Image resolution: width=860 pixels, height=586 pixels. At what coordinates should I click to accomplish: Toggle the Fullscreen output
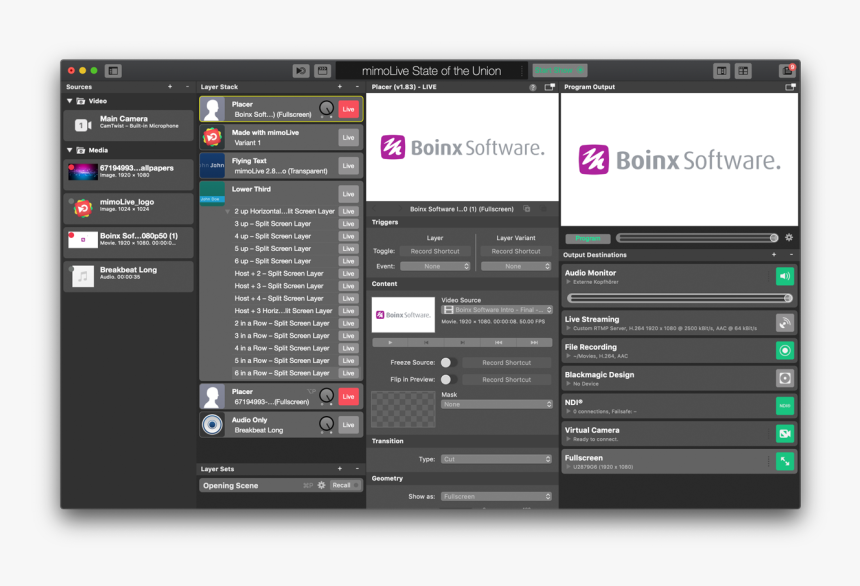(x=785, y=461)
